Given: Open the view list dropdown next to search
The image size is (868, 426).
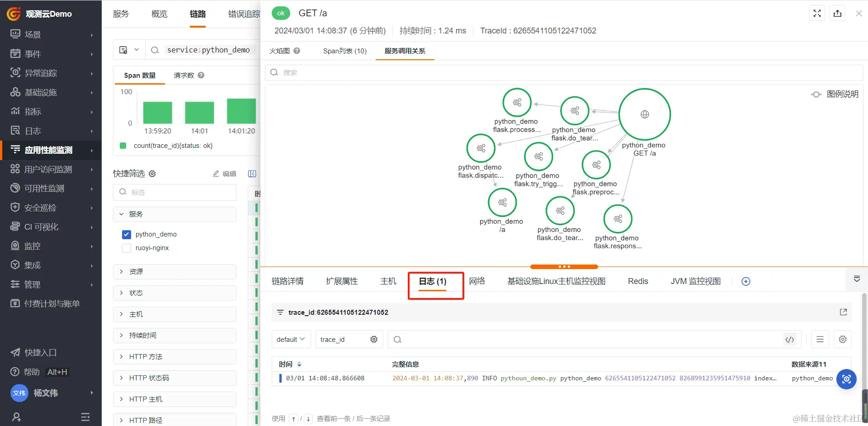Looking at the screenshot, I should 129,50.
